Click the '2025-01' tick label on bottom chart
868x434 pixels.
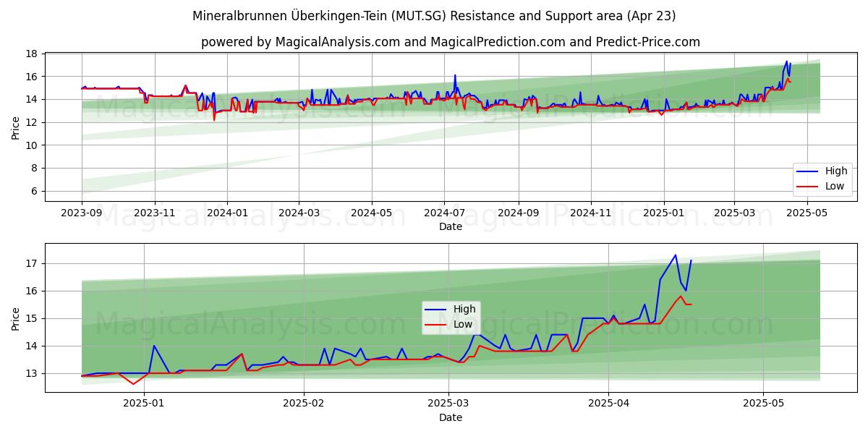click(x=145, y=404)
